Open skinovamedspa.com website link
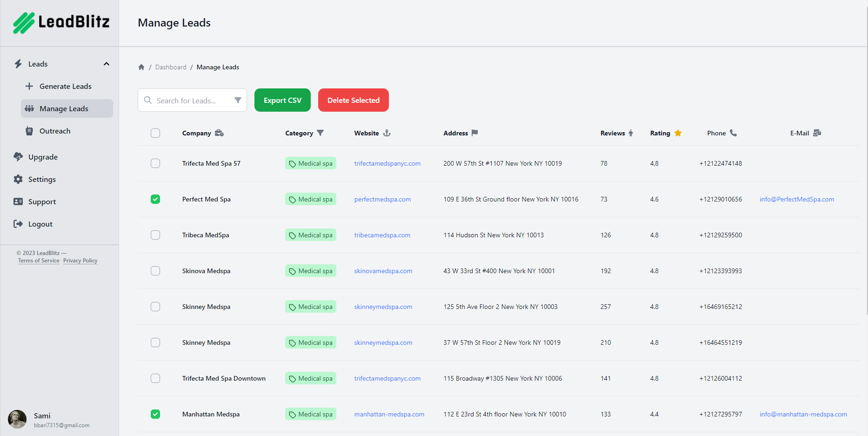 [x=383, y=271]
